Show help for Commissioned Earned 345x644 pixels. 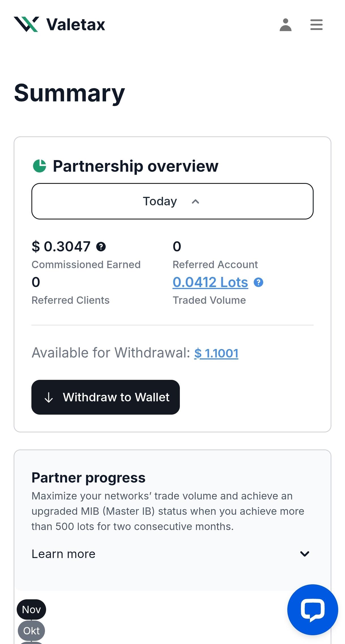pos(101,247)
